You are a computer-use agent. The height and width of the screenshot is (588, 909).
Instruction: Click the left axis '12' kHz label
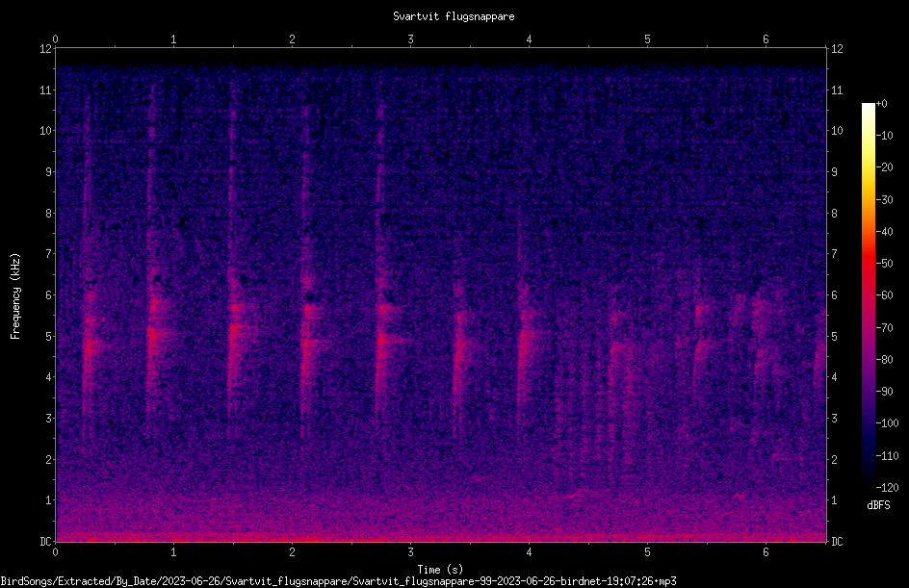click(x=46, y=49)
